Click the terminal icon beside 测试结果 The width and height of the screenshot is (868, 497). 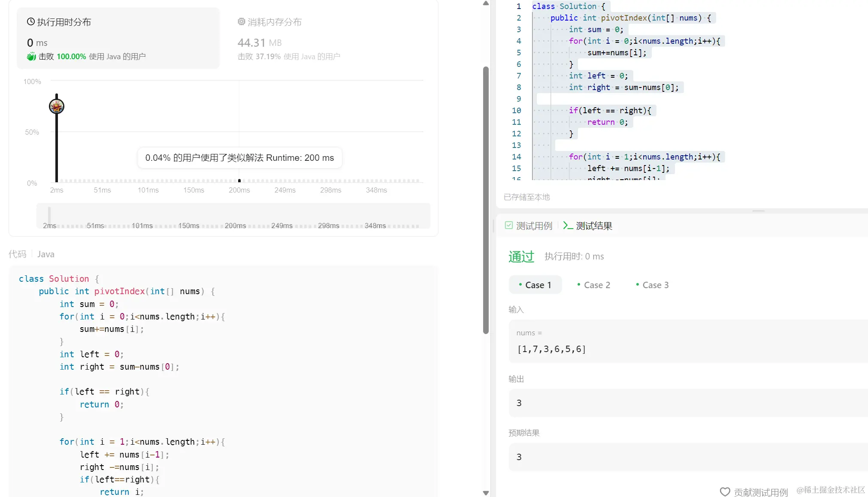568,226
